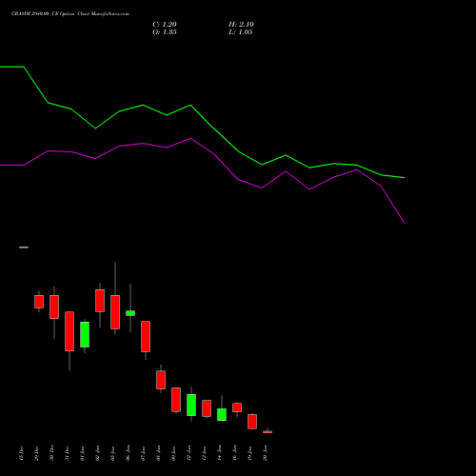Select the small green candlestick above 06 Jan
Viewport: 476px width, 476px height.
(130, 313)
